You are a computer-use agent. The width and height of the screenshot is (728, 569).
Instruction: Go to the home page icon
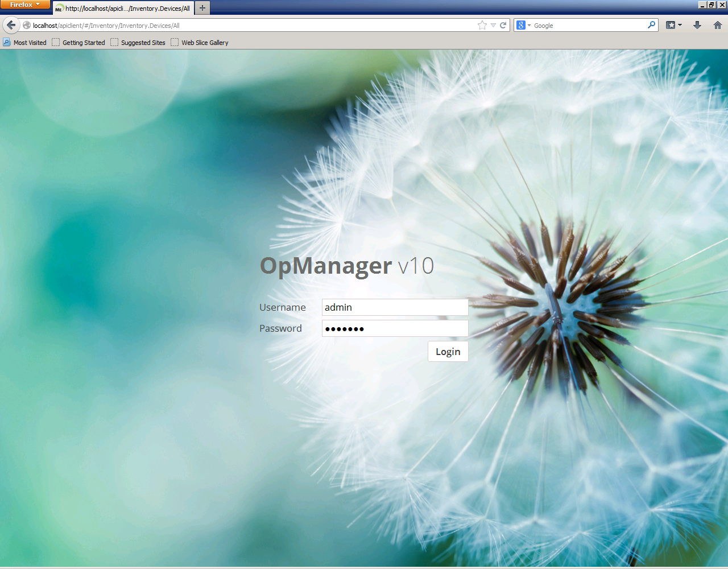[x=718, y=25]
